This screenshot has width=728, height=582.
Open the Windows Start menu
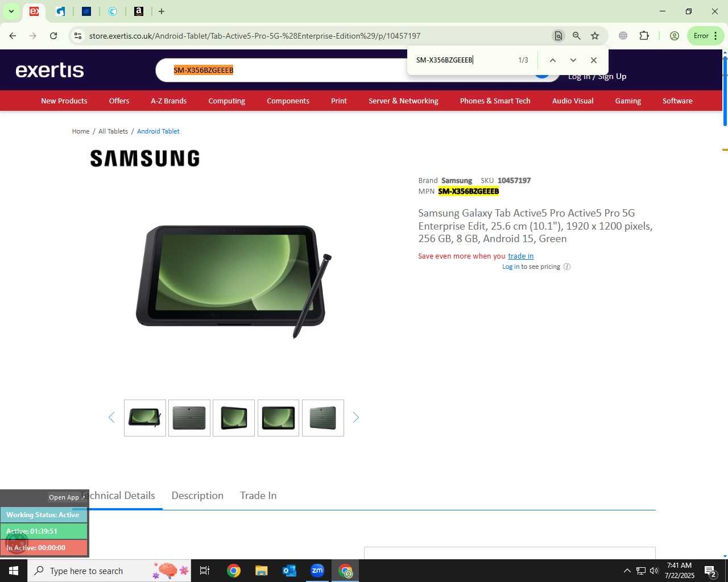14,571
